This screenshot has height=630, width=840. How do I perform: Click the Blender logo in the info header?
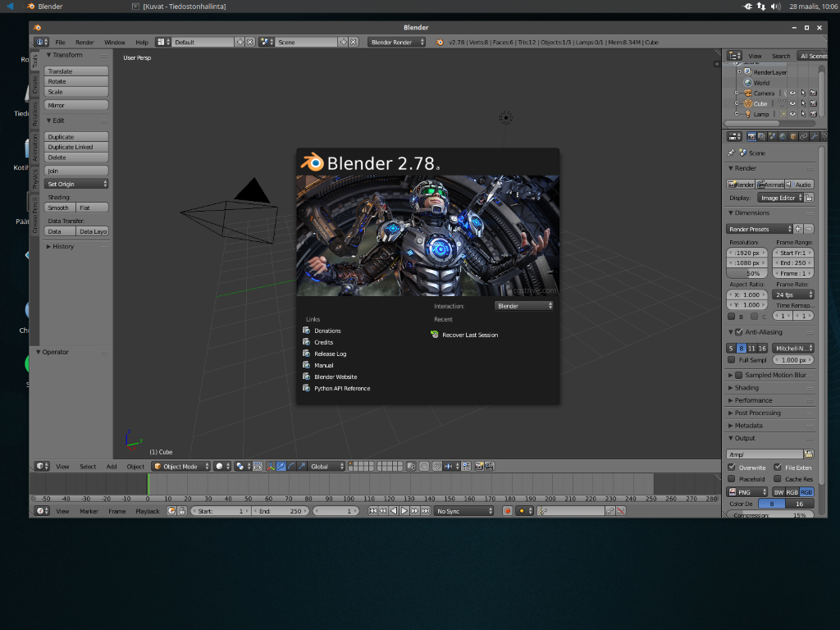pos(440,43)
